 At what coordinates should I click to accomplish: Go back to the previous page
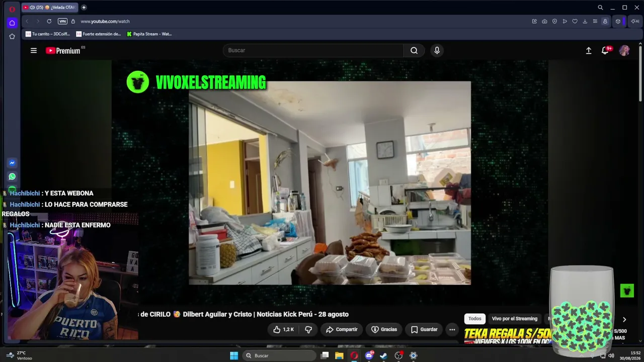[x=27, y=21]
